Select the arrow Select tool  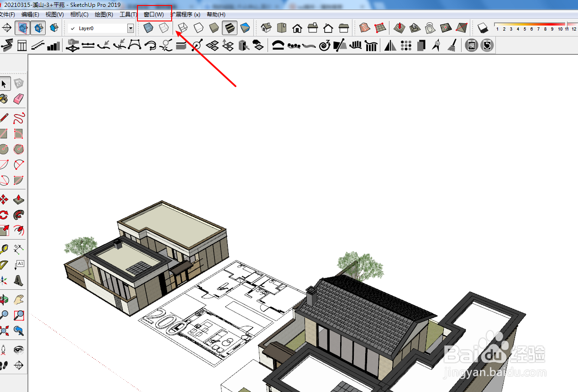coord(4,84)
